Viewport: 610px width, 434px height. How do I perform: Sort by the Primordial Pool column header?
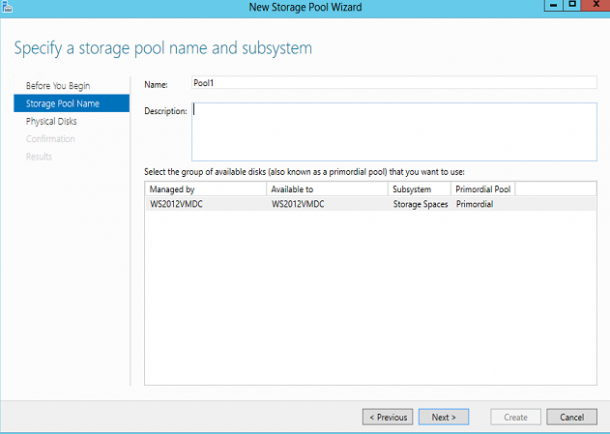[x=483, y=189]
